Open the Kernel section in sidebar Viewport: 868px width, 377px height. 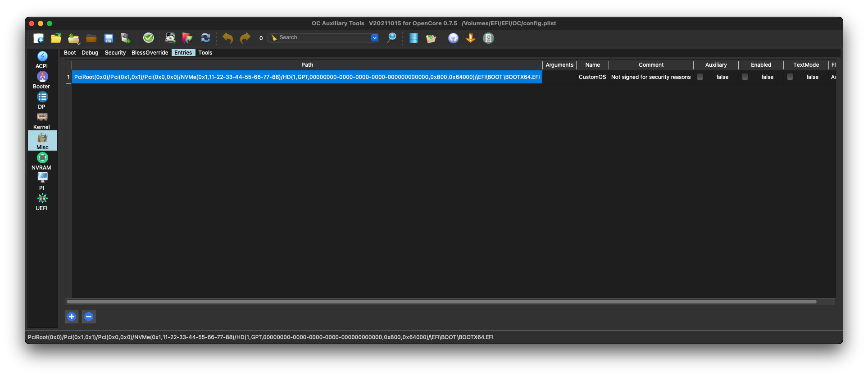pyautogui.click(x=42, y=120)
